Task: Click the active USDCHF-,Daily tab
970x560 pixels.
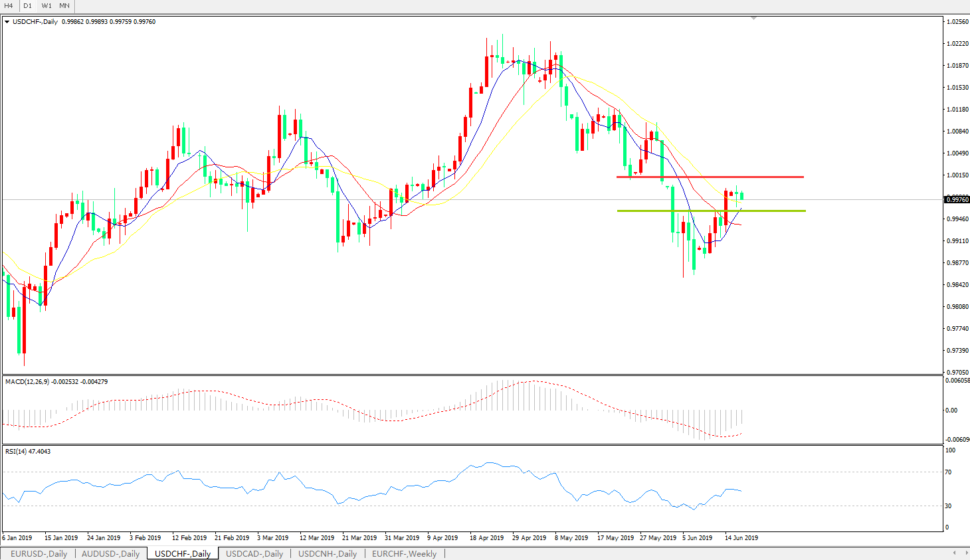Action: coord(183,553)
